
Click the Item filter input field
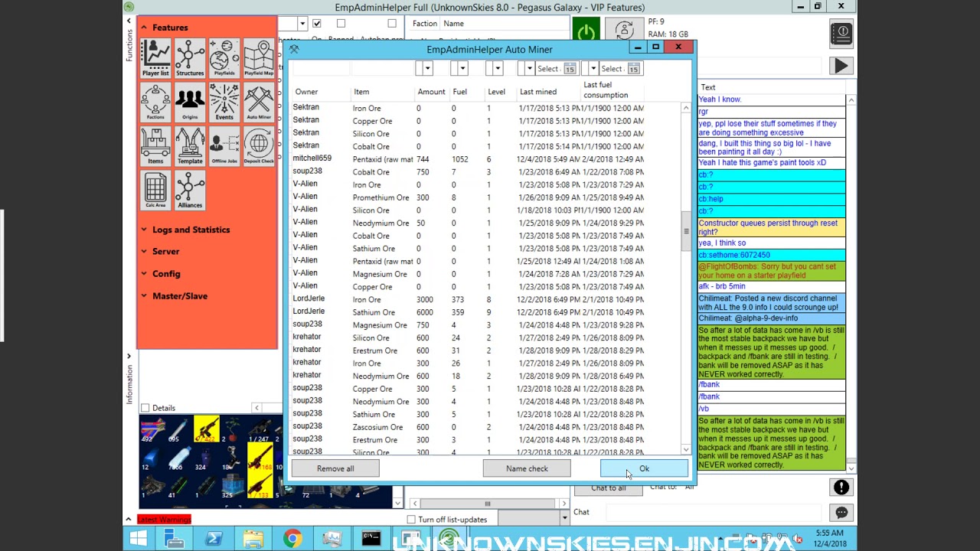click(383, 69)
